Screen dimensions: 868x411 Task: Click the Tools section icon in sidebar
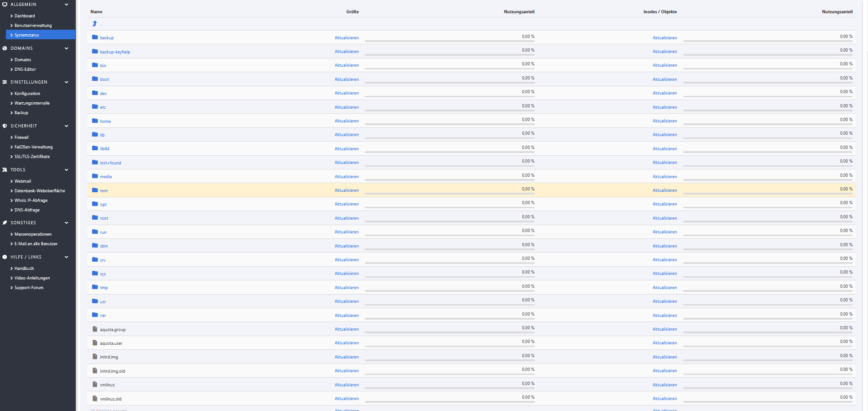pos(5,170)
